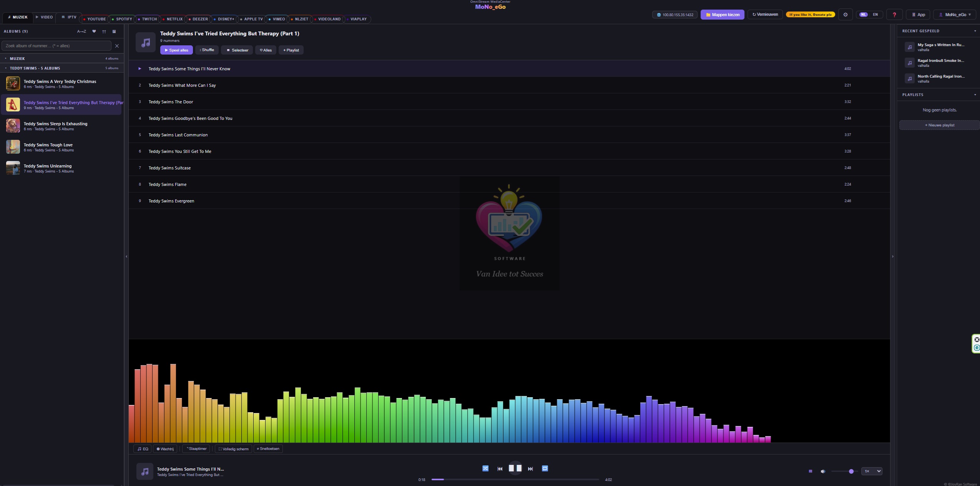Click the server address 100.80.155.35:1432 chip
980x486 pixels.
675,15
